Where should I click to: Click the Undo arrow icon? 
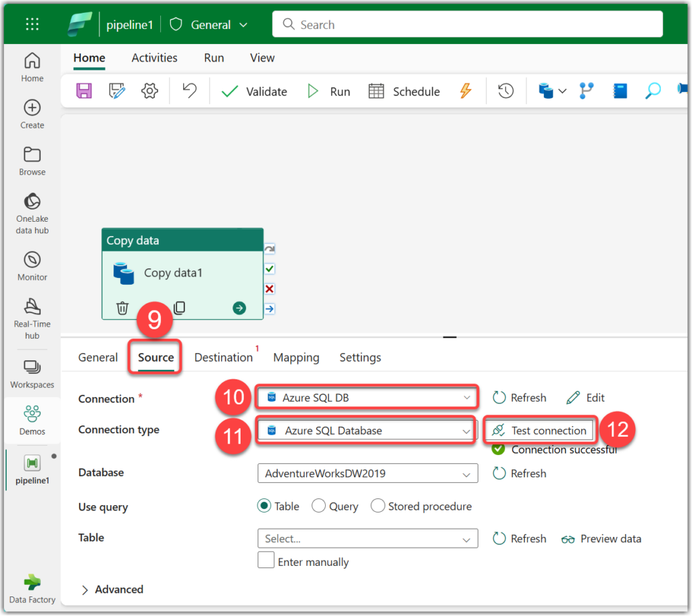point(190,91)
